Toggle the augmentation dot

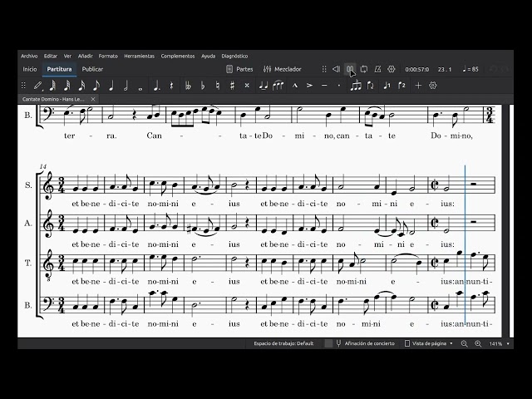tap(156, 86)
